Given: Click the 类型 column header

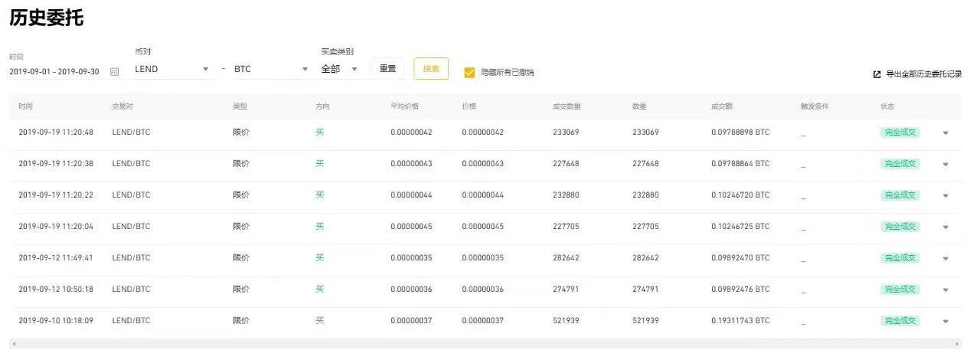Looking at the screenshot, I should coord(240,106).
